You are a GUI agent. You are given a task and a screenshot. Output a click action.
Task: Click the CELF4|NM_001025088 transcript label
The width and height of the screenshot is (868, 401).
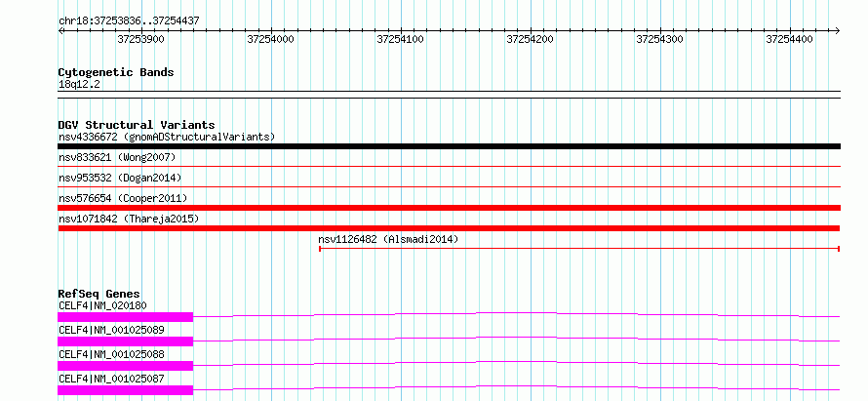click(111, 354)
